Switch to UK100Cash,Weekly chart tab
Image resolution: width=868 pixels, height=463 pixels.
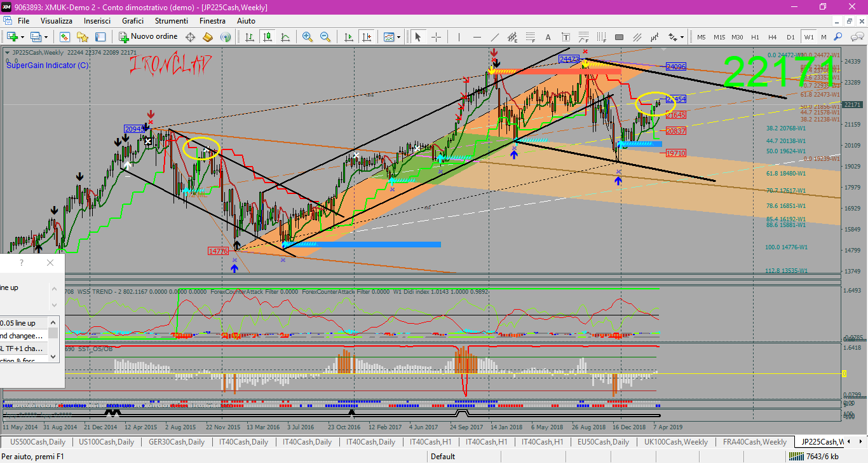[676, 442]
